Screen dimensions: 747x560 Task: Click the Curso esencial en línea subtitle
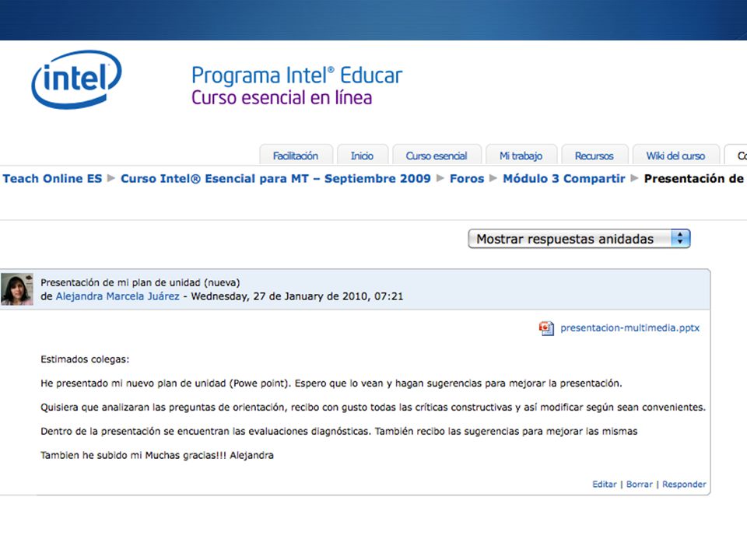(282, 98)
